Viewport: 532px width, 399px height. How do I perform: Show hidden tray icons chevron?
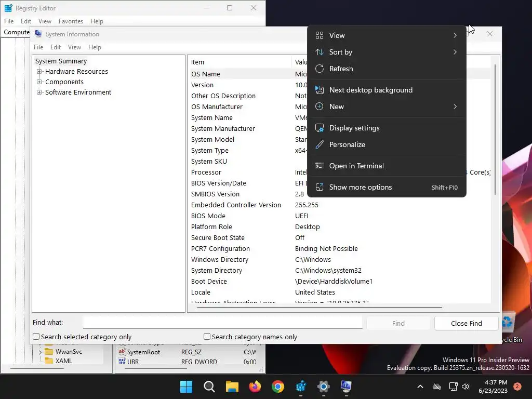point(420,387)
